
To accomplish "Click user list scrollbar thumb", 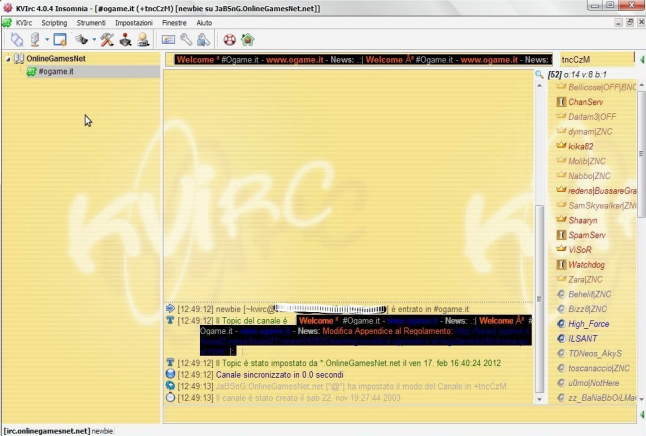I will pos(641,154).
